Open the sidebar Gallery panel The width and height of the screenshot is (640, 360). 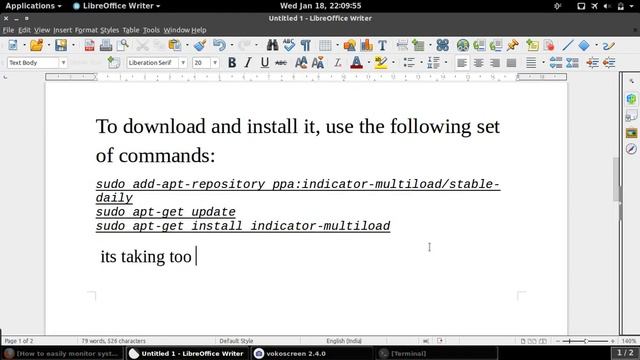click(631, 133)
